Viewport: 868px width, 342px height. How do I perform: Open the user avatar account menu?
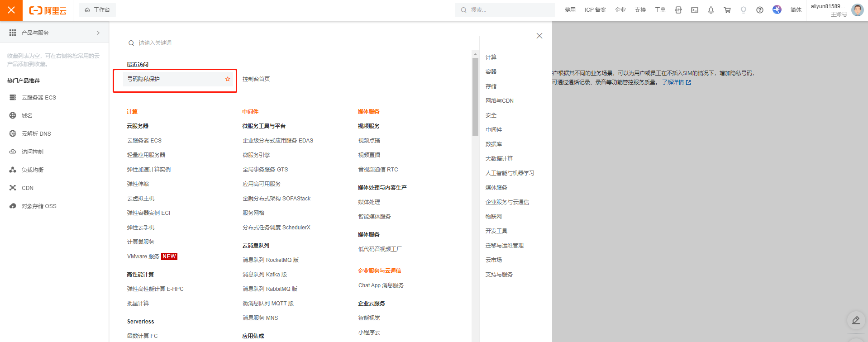pyautogui.click(x=857, y=10)
